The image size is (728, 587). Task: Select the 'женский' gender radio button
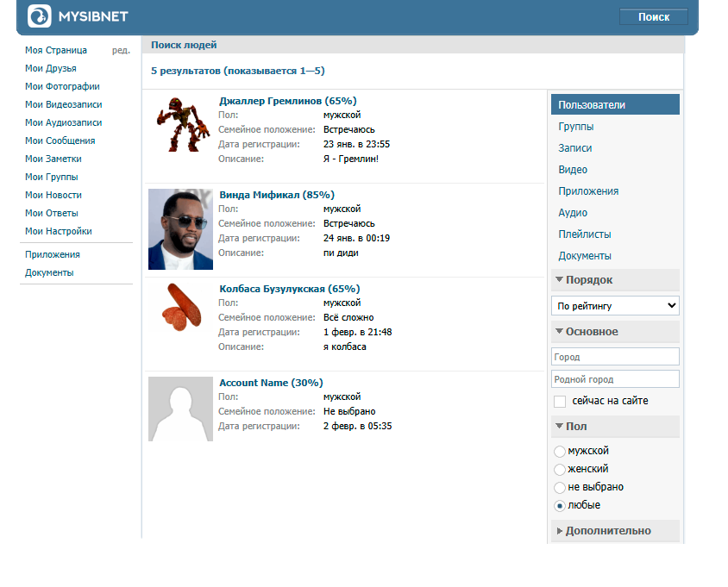tap(560, 470)
